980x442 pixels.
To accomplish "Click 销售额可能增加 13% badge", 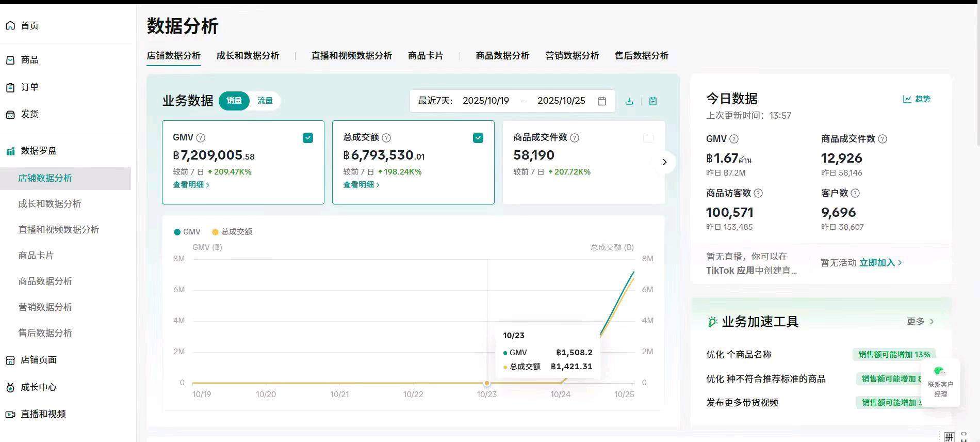I will 894,355.
